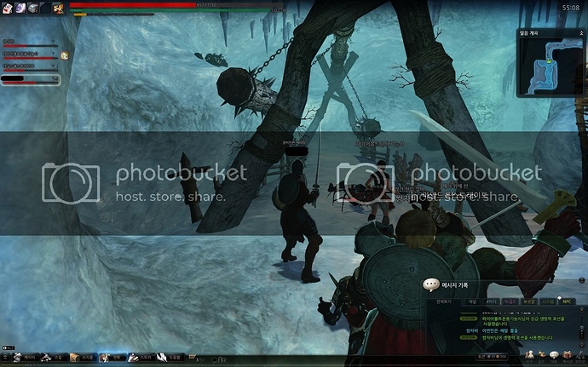Open the 전투 battle menu button

coord(112,358)
